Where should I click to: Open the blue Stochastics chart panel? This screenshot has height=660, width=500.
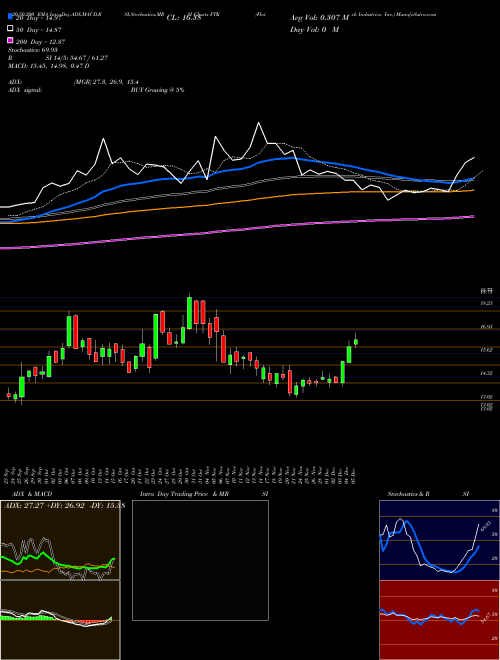pos(439,540)
